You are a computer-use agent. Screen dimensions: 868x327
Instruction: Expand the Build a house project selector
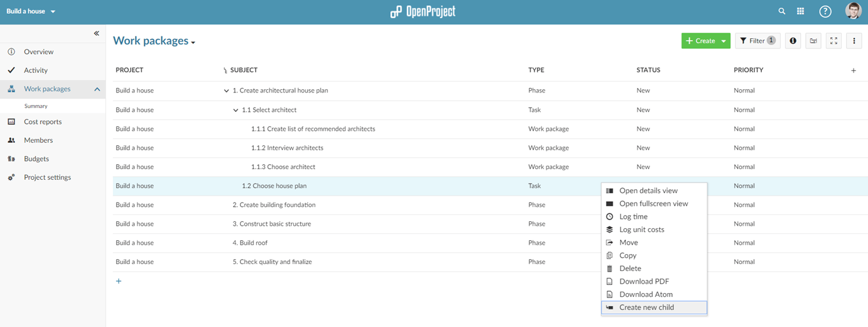(x=31, y=11)
